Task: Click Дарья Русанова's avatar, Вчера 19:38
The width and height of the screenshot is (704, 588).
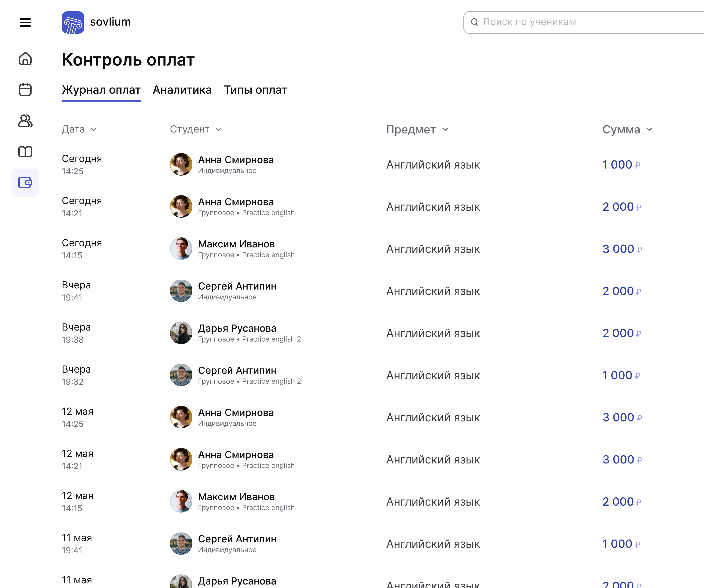Action: click(x=181, y=333)
